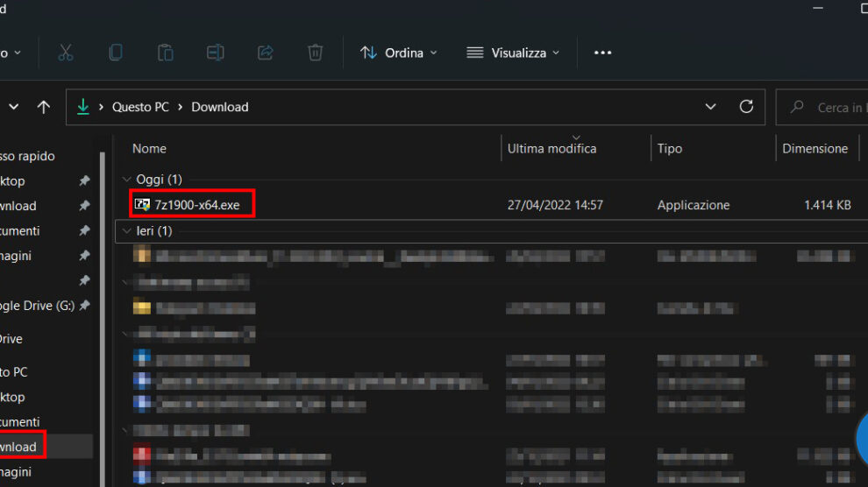The width and height of the screenshot is (868, 487).
Task: Open the Visualizza view dropdown
Action: click(x=513, y=53)
